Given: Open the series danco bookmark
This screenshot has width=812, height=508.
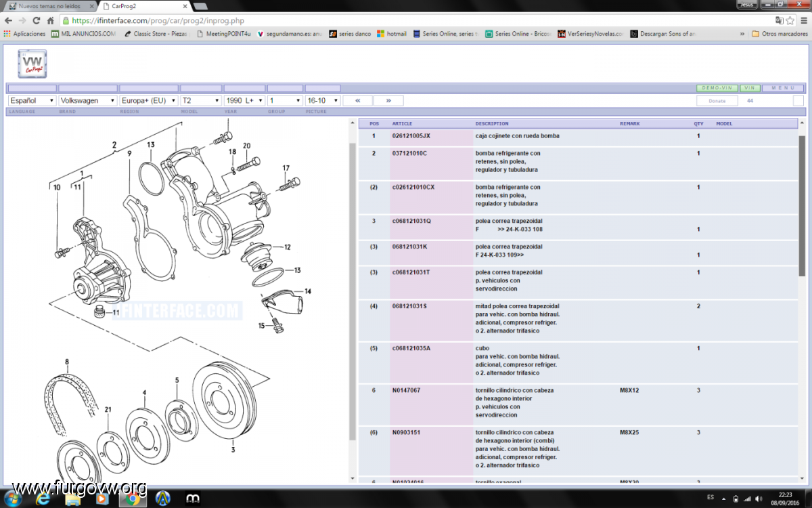Looking at the screenshot, I should [x=351, y=34].
